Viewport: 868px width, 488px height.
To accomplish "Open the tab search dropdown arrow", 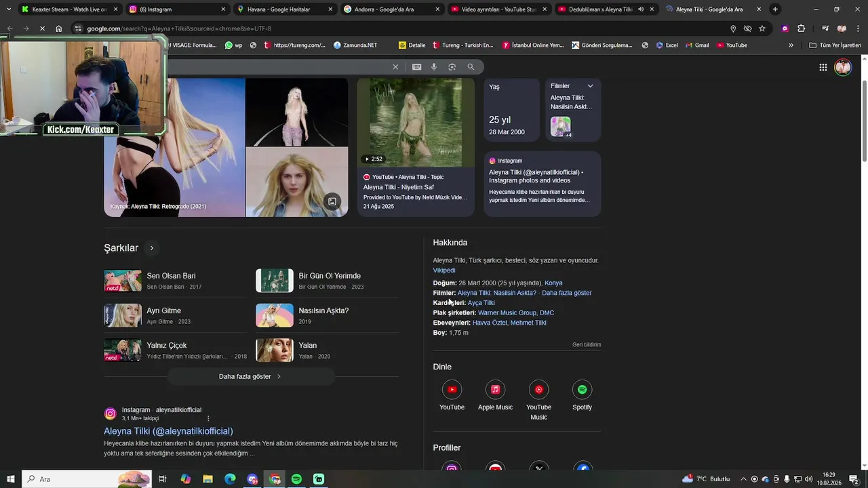I will tap(8, 9).
